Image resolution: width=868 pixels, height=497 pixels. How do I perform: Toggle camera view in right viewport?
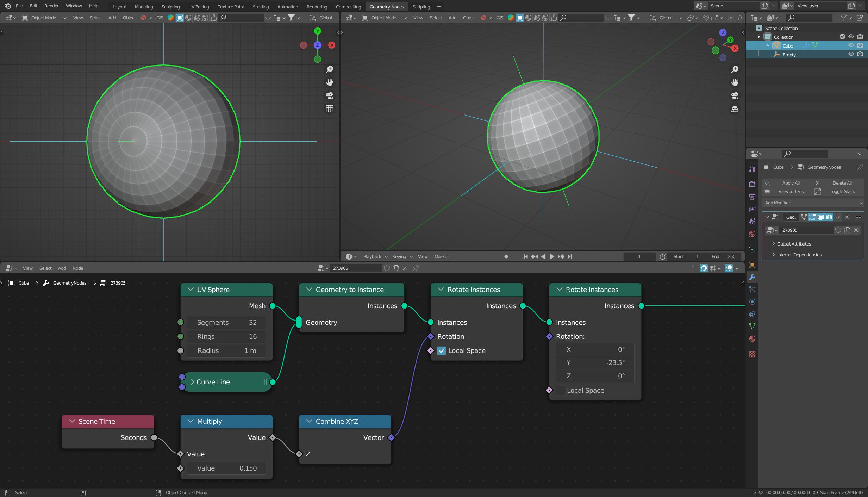[x=735, y=96]
